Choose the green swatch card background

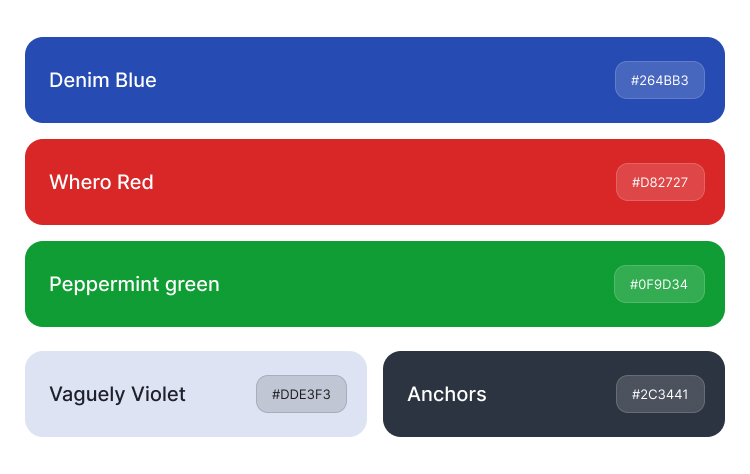pyautogui.click(x=375, y=284)
